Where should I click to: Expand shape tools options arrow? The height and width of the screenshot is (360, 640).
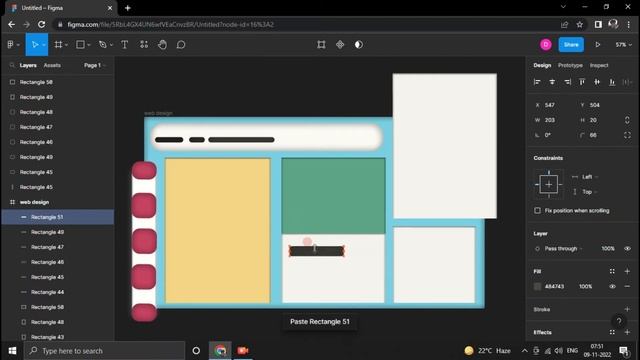point(89,45)
